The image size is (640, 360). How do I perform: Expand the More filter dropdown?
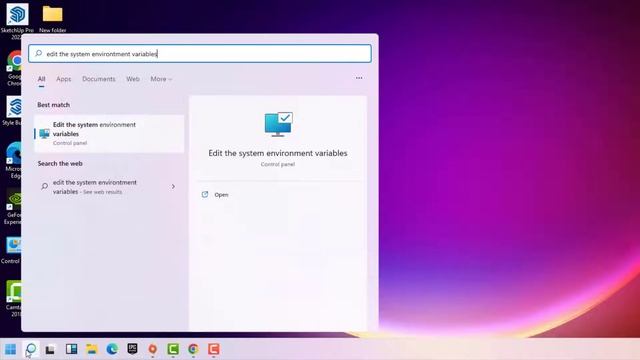click(161, 79)
